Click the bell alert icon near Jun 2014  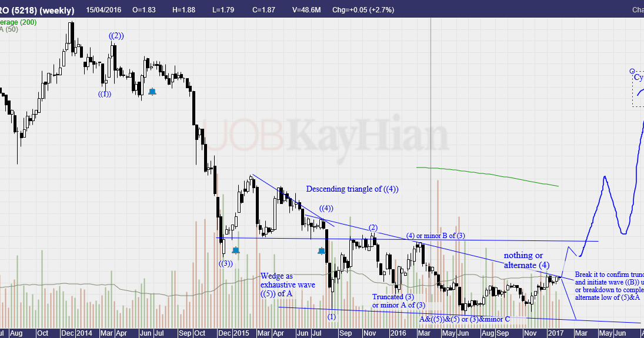coord(152,92)
